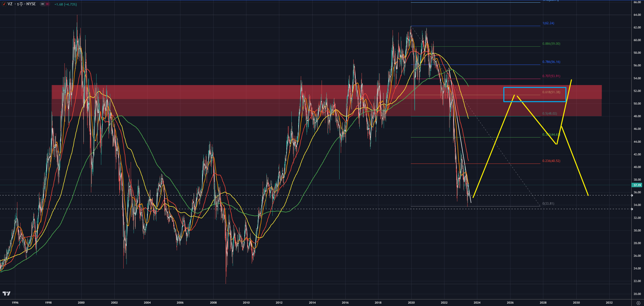Click the 50.00 price scale label

point(637,103)
